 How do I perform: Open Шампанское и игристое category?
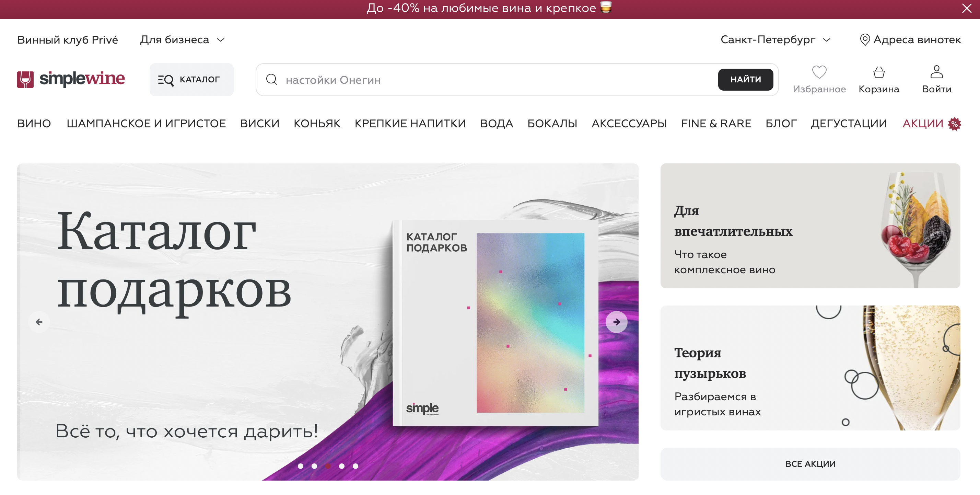coord(146,124)
